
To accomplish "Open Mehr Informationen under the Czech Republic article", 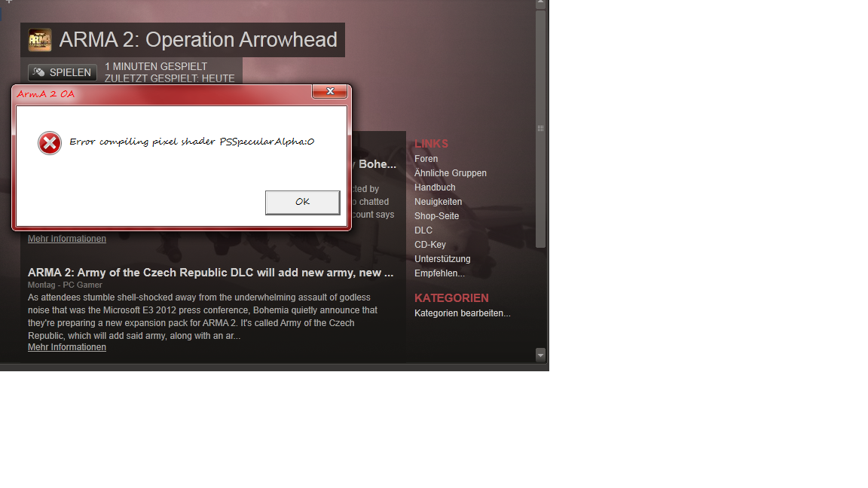I will [x=67, y=347].
